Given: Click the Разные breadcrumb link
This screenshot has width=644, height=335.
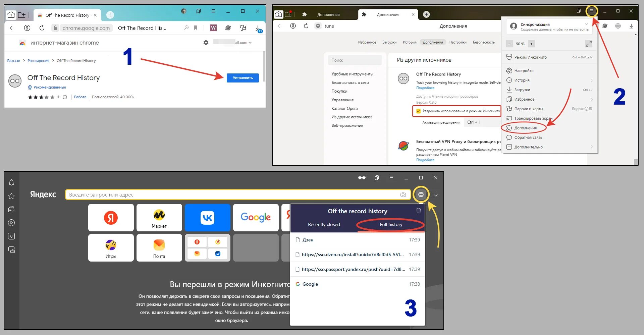Looking at the screenshot, I should click(x=14, y=61).
